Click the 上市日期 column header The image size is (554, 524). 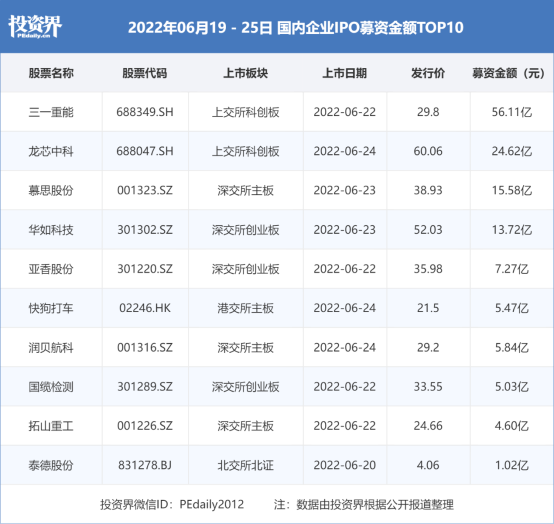coord(344,73)
